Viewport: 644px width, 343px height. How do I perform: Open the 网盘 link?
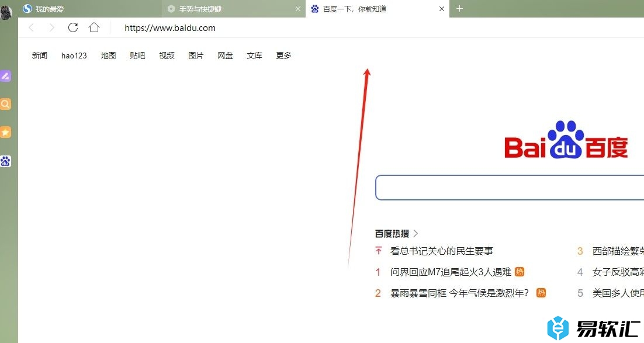225,56
